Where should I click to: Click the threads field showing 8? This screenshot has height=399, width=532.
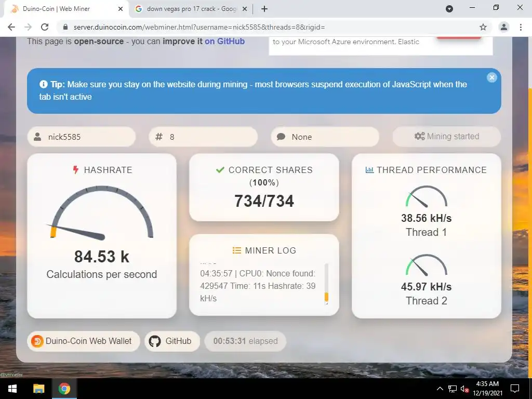click(x=203, y=137)
